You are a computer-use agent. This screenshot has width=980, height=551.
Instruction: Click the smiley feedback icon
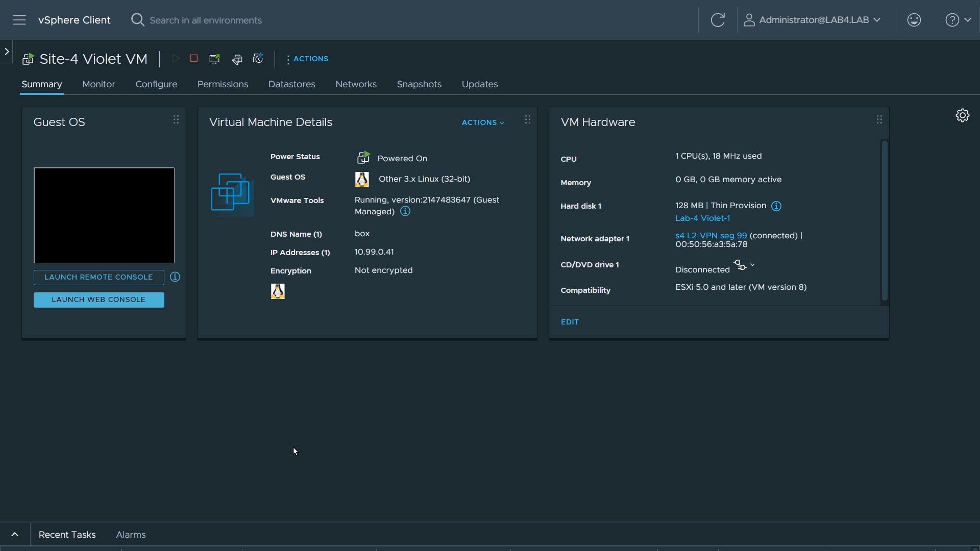[x=914, y=20]
